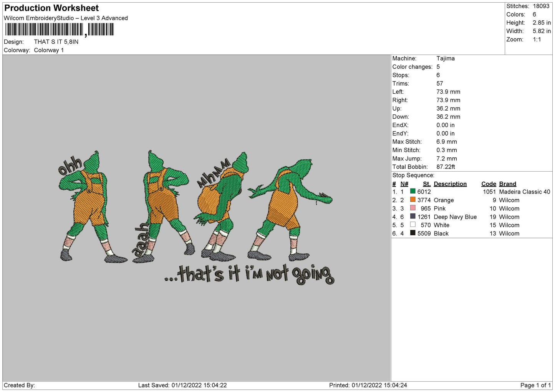The image size is (555, 392).
Task: Click the Black thread color swatch
Action: (413, 233)
